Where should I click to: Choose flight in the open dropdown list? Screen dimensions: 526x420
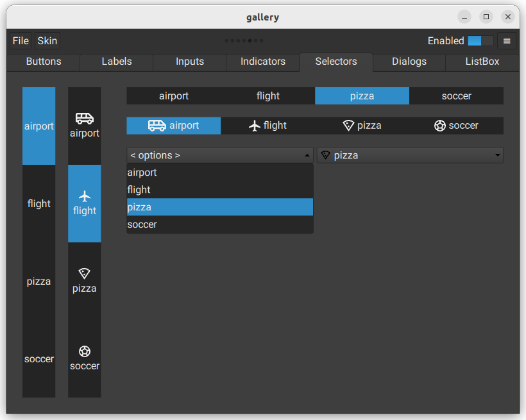pos(220,190)
